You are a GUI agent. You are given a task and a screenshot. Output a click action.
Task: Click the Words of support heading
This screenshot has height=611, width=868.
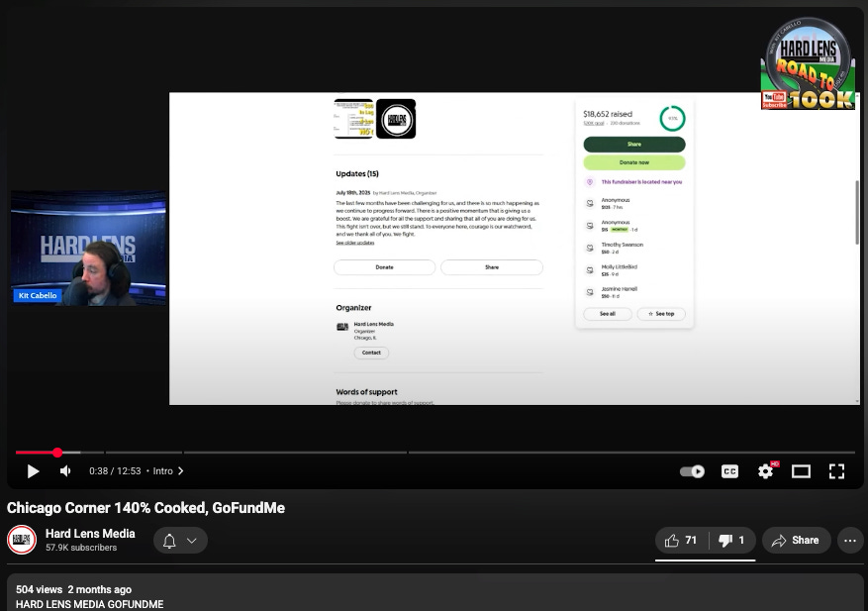[x=366, y=391]
